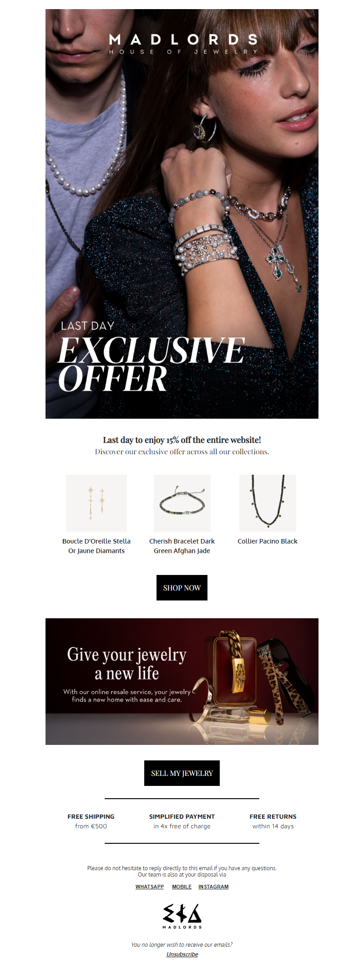Click the FREE RETURNS within 14 days info

(273, 821)
